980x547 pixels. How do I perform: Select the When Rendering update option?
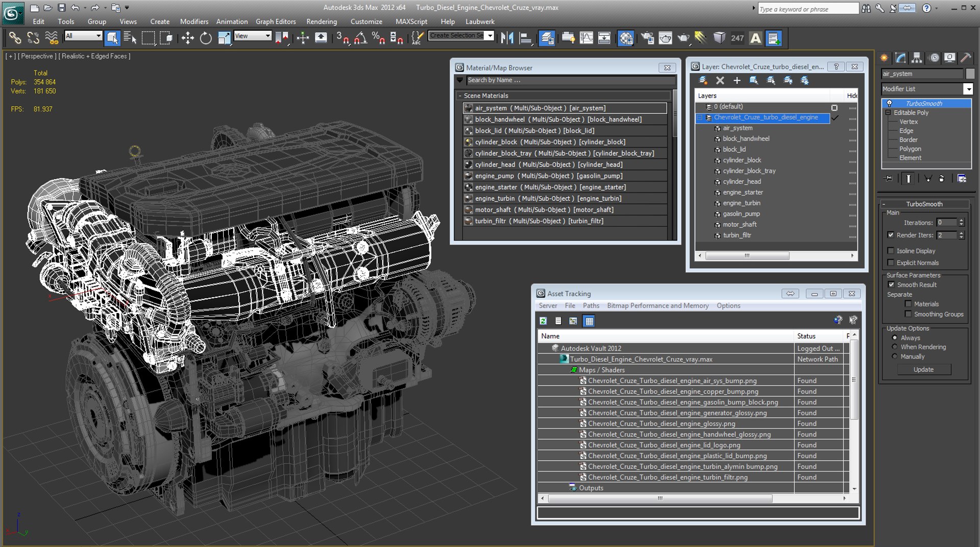point(894,347)
